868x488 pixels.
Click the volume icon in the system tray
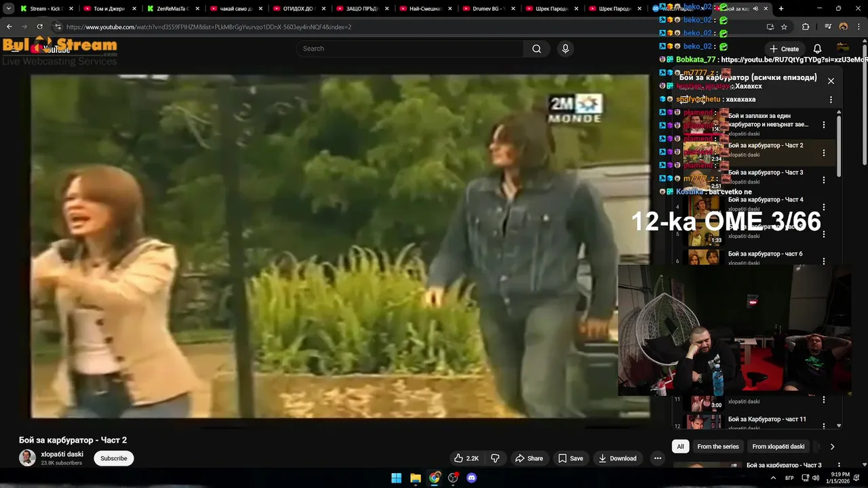814,478
